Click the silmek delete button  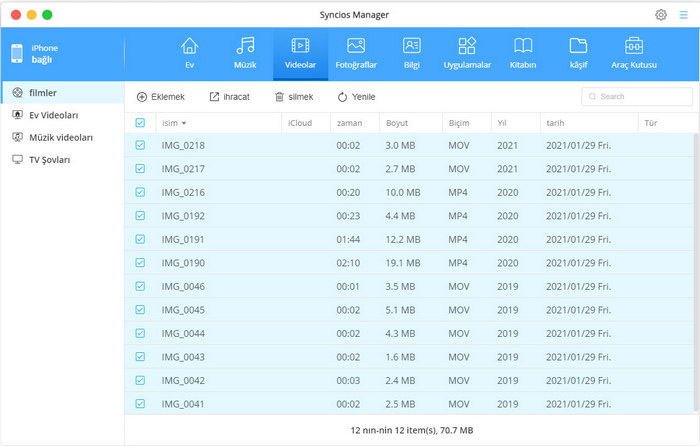pyautogui.click(x=294, y=97)
